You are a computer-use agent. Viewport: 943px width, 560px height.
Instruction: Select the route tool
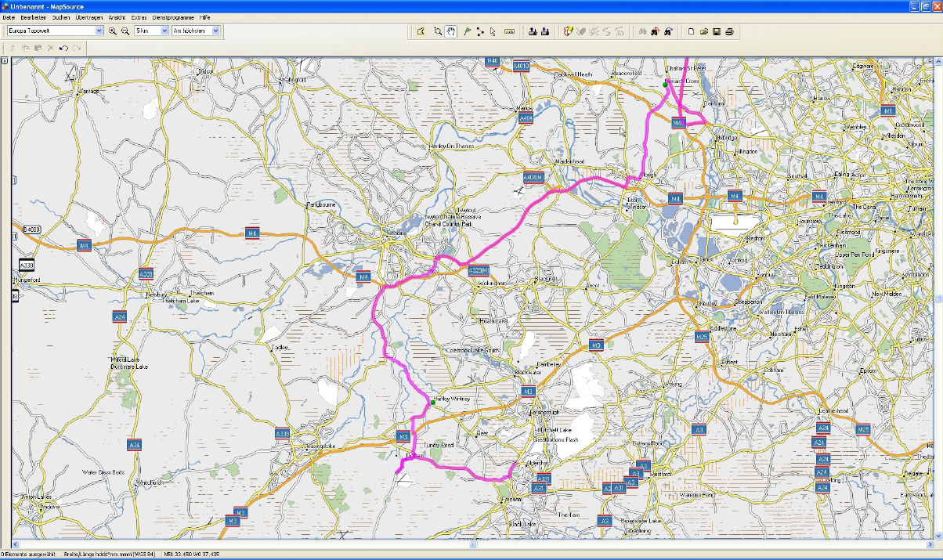(x=479, y=31)
